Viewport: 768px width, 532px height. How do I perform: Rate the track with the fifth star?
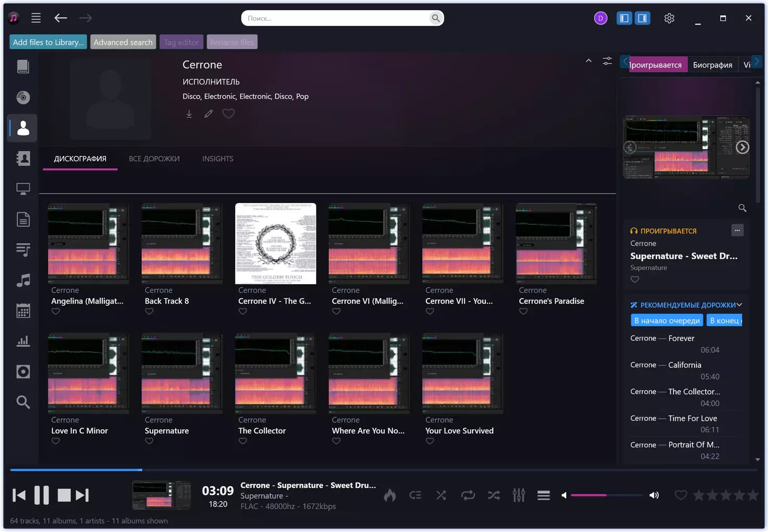coord(752,495)
